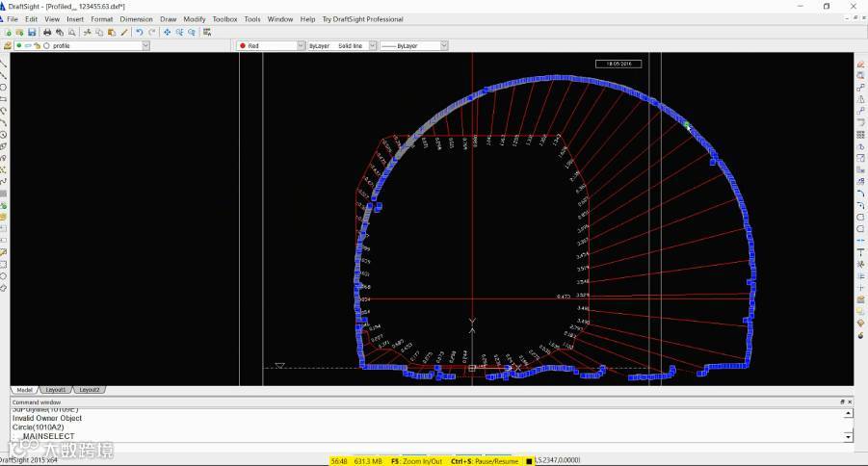This screenshot has height=466, width=868.
Task: Click the Print icon in the toolbar
Action: [x=47, y=32]
